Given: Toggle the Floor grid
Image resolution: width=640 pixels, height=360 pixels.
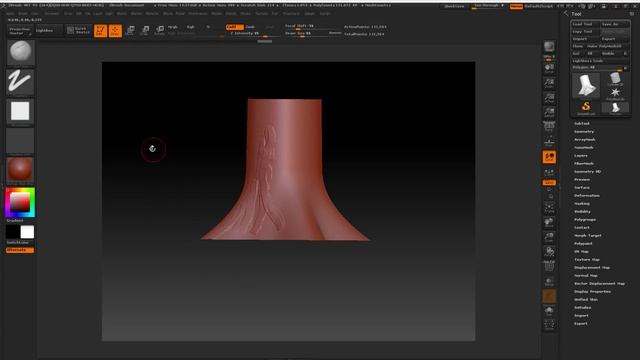Looking at the screenshot, I should click(x=549, y=142).
